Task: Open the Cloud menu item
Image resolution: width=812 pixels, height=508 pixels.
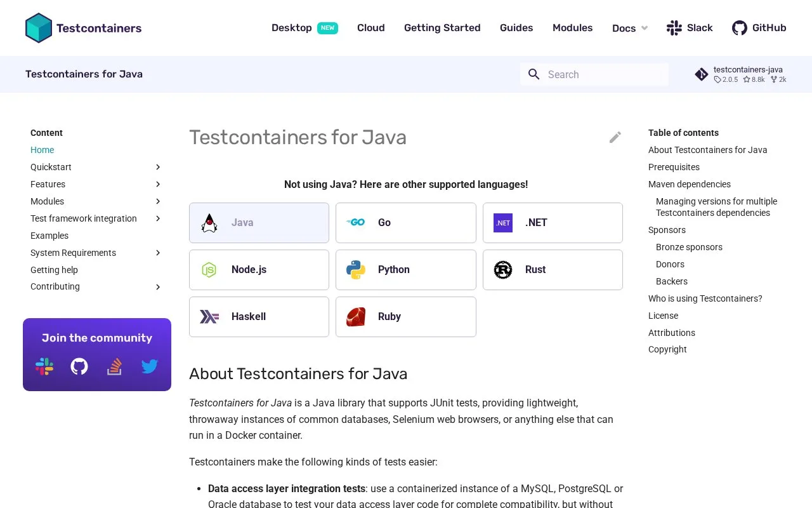Action: [x=371, y=28]
